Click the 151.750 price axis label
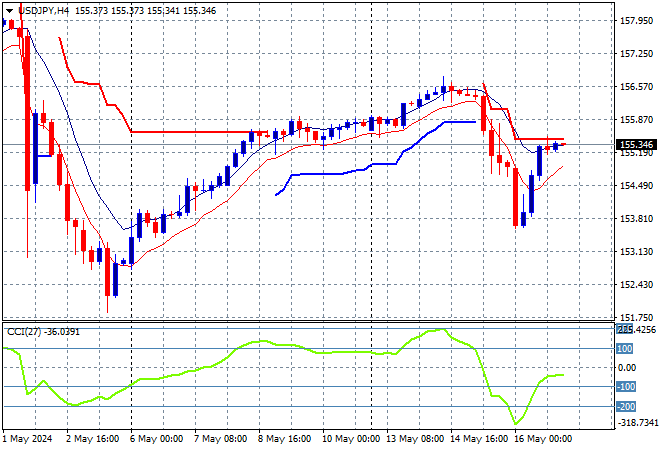 pos(636,317)
